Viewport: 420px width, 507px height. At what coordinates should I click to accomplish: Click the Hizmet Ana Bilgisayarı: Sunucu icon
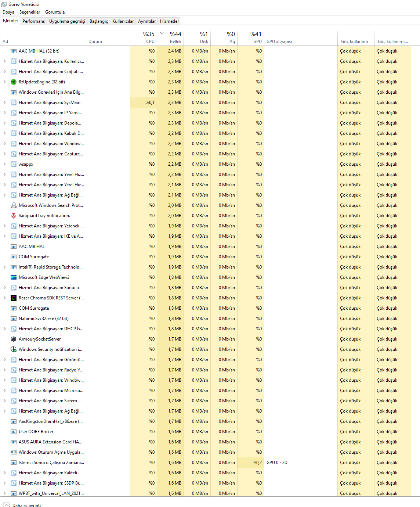[14, 288]
